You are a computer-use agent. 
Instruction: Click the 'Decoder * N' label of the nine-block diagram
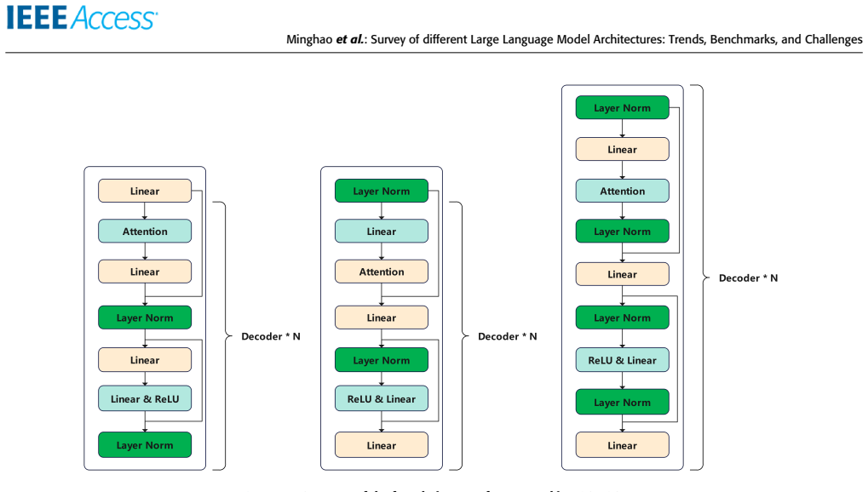coord(748,277)
